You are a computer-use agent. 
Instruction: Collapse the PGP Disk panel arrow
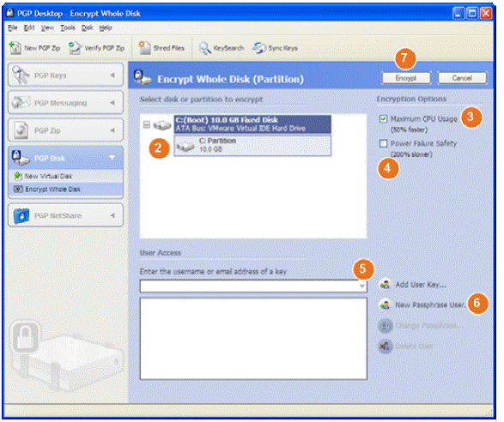pyautogui.click(x=112, y=158)
